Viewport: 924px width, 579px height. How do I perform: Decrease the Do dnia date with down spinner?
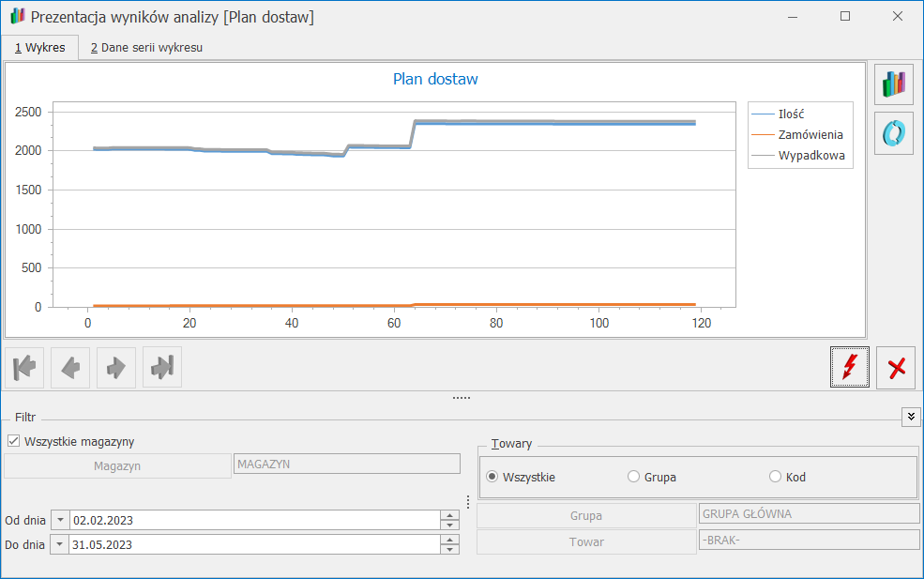(x=449, y=549)
